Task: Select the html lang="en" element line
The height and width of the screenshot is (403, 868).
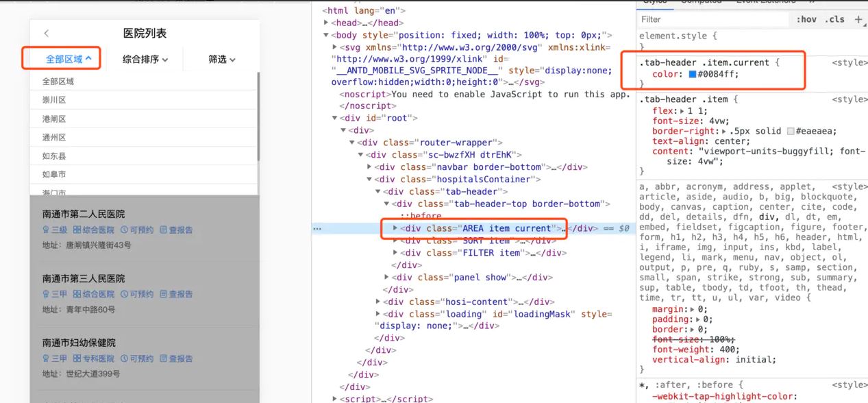Action: (x=364, y=10)
